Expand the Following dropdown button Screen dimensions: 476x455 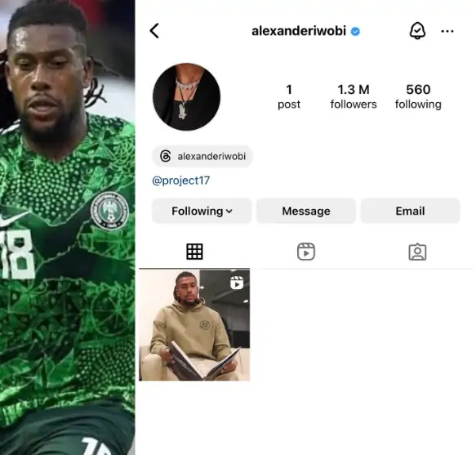coord(202,211)
